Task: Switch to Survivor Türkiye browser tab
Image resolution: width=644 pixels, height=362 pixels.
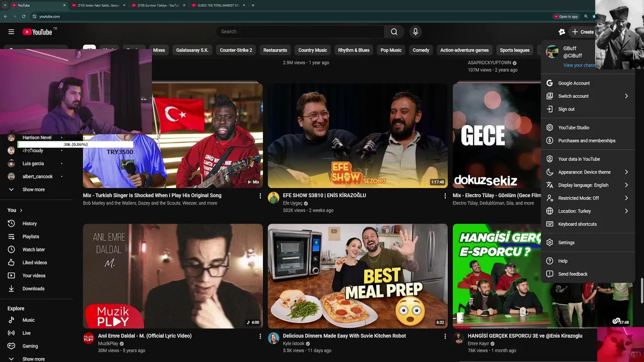Action: [x=158, y=5]
